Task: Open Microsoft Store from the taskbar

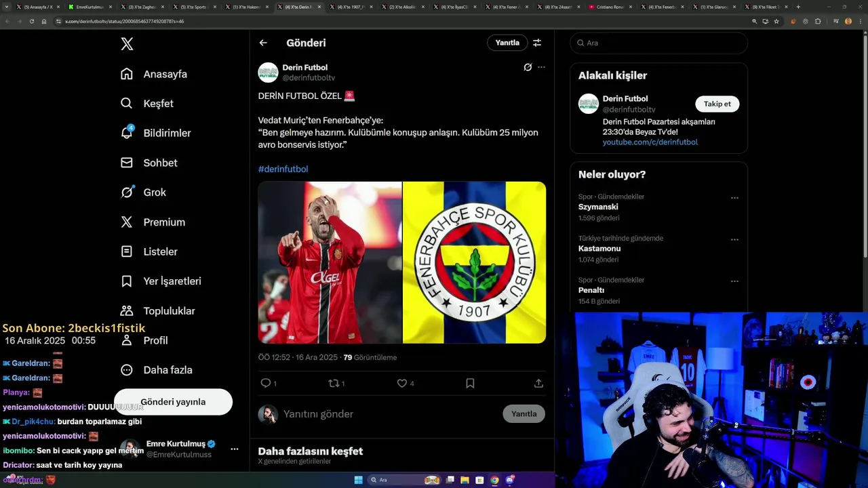Action: pyautogui.click(x=479, y=480)
